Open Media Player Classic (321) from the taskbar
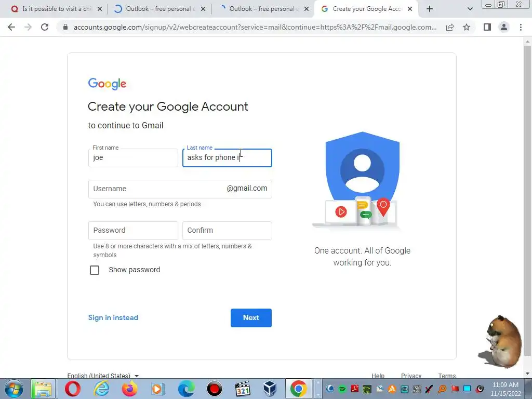The height and width of the screenshot is (399, 532). pos(243,389)
